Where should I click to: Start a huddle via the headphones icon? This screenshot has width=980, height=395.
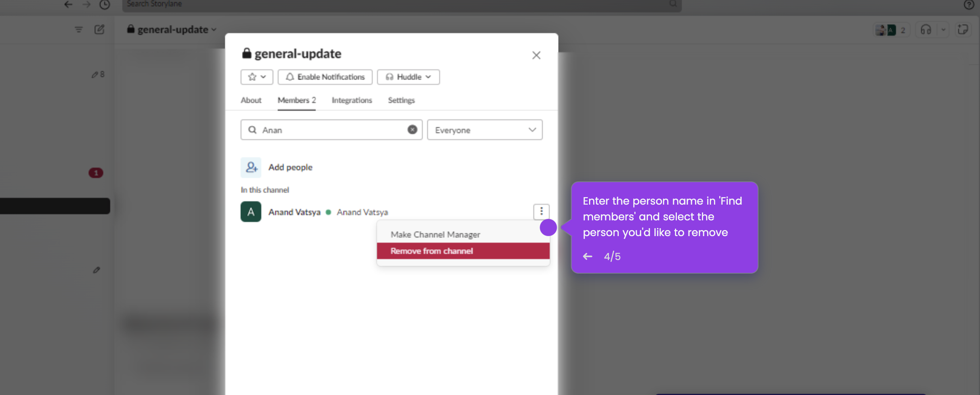point(926,29)
